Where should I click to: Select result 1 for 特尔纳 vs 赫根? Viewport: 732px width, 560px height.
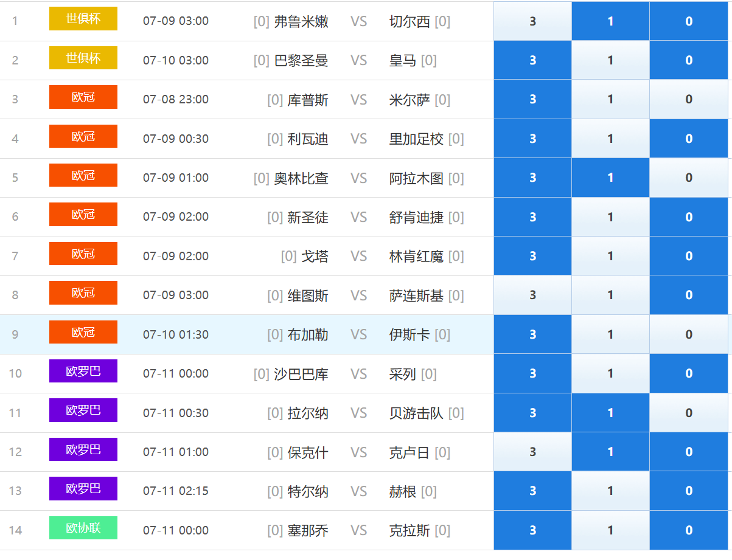point(610,491)
